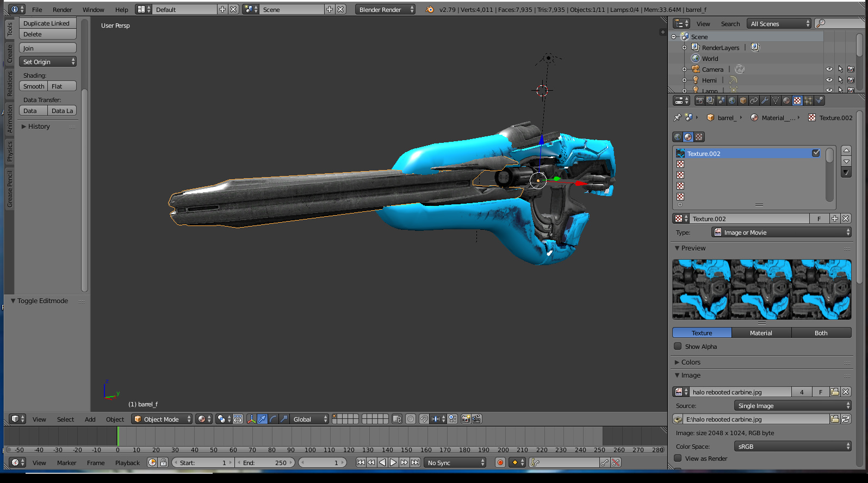
Task: Open the Scene properties tab
Action: (x=721, y=101)
